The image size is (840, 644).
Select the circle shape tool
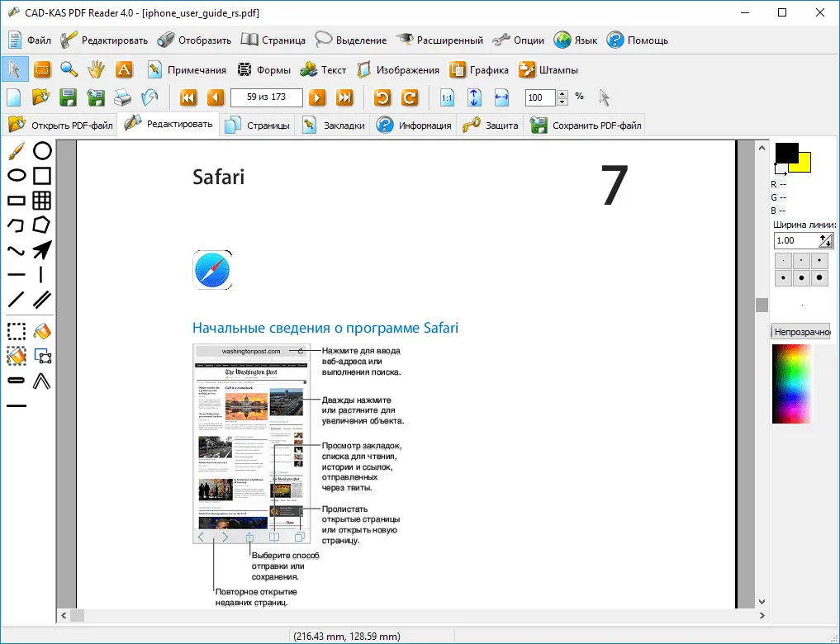(42, 151)
